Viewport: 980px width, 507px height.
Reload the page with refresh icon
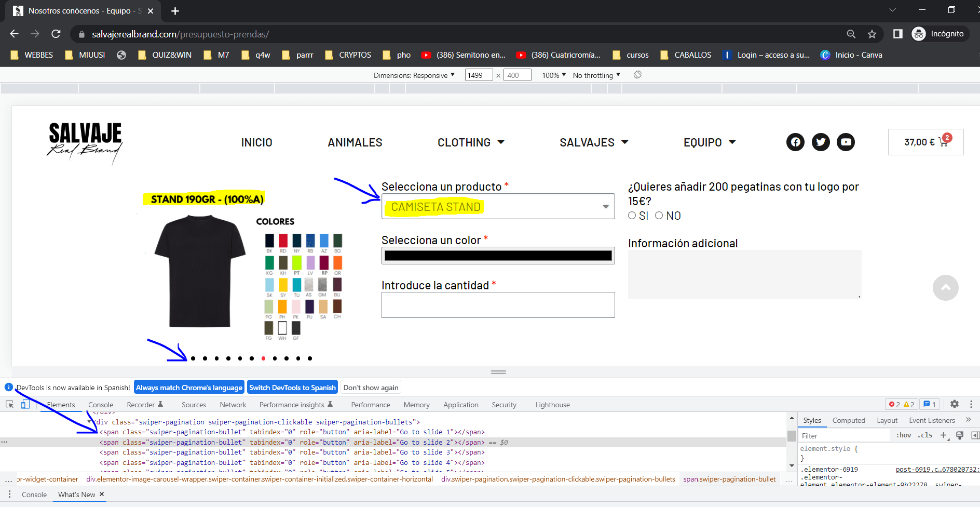[x=56, y=34]
